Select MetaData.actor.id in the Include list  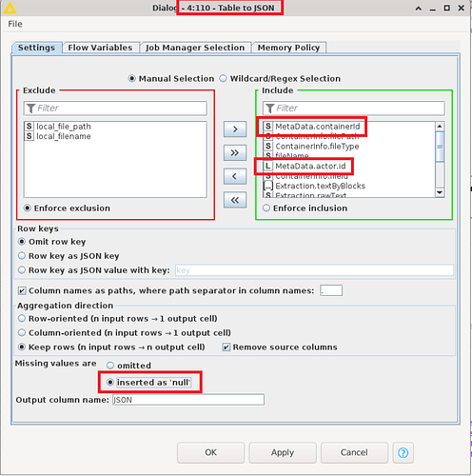[310, 167]
